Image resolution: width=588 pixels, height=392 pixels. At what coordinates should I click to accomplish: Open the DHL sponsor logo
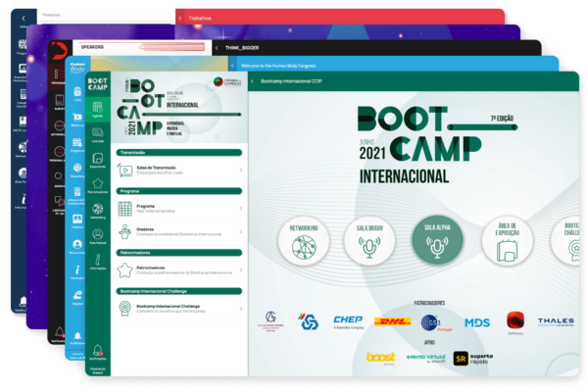tap(391, 320)
